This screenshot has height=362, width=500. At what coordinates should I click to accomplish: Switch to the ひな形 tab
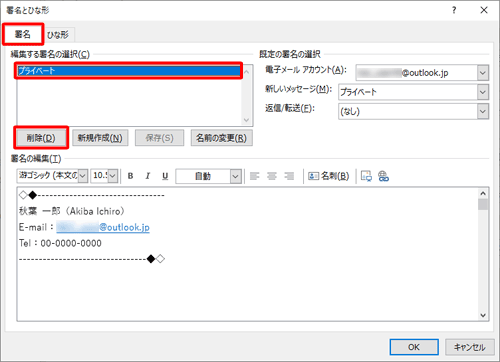click(58, 35)
